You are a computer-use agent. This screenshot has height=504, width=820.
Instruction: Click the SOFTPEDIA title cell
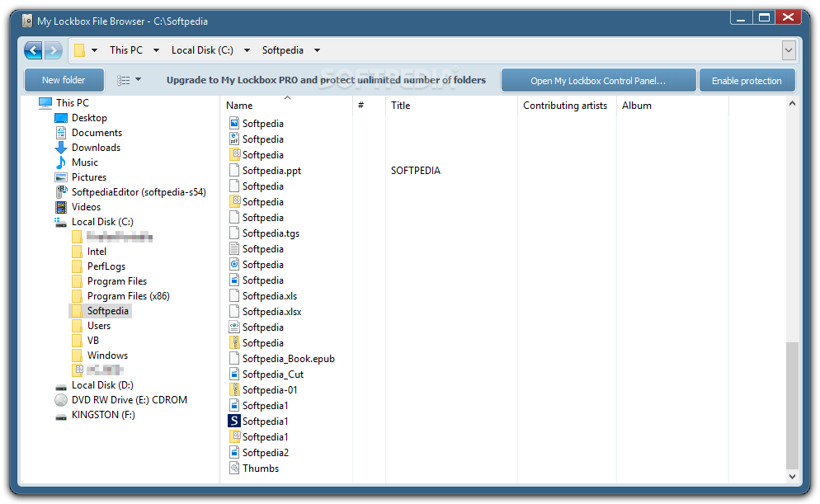(x=416, y=171)
